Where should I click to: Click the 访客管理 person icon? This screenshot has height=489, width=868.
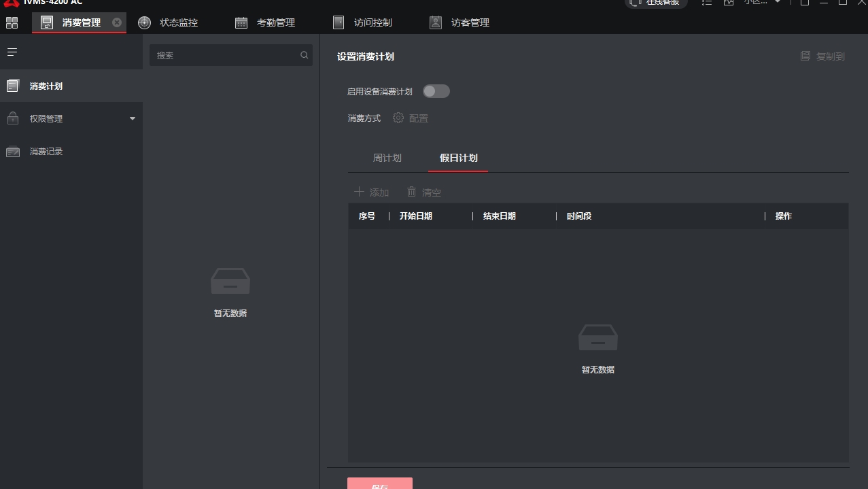tap(436, 22)
